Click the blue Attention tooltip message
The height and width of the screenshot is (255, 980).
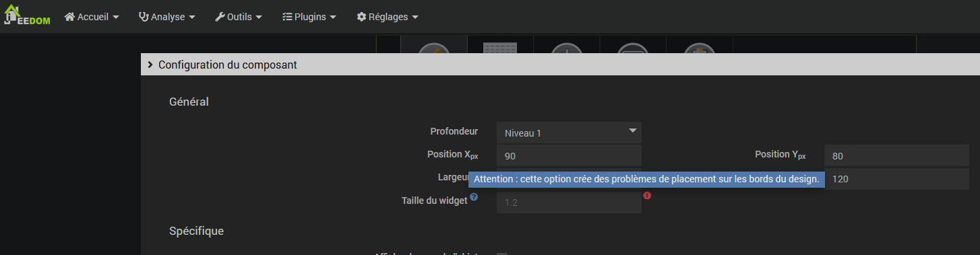pos(646,179)
